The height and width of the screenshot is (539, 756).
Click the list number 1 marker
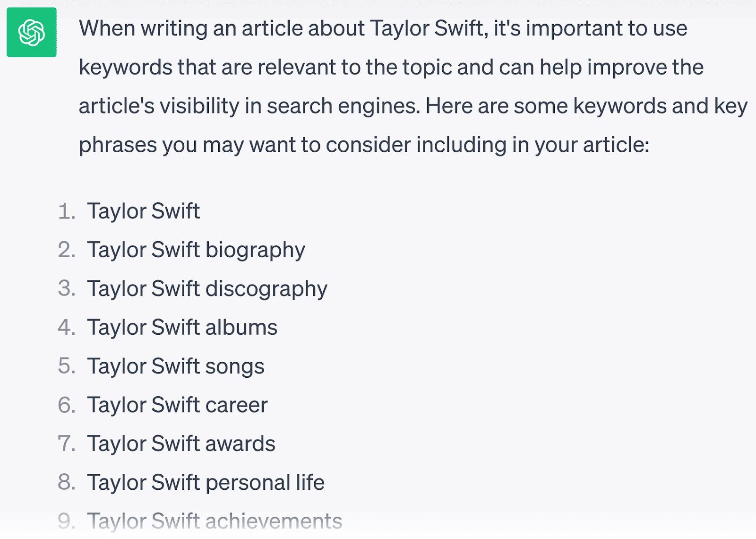point(67,211)
